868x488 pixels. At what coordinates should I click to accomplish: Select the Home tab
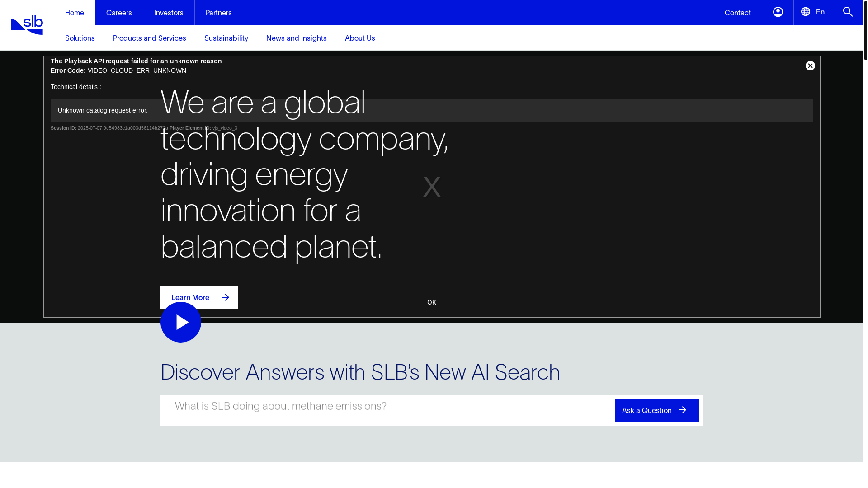pyautogui.click(x=75, y=13)
